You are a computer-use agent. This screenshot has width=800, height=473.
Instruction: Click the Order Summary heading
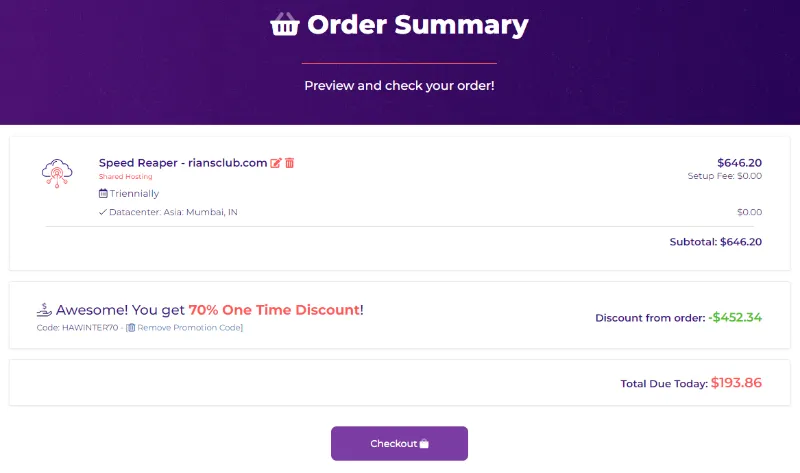[x=418, y=25]
